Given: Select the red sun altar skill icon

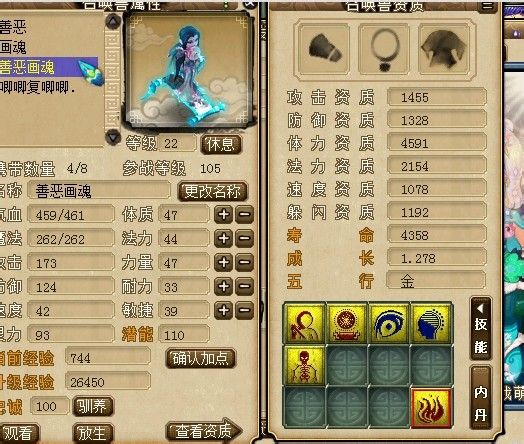Looking at the screenshot, I should 347,324.
